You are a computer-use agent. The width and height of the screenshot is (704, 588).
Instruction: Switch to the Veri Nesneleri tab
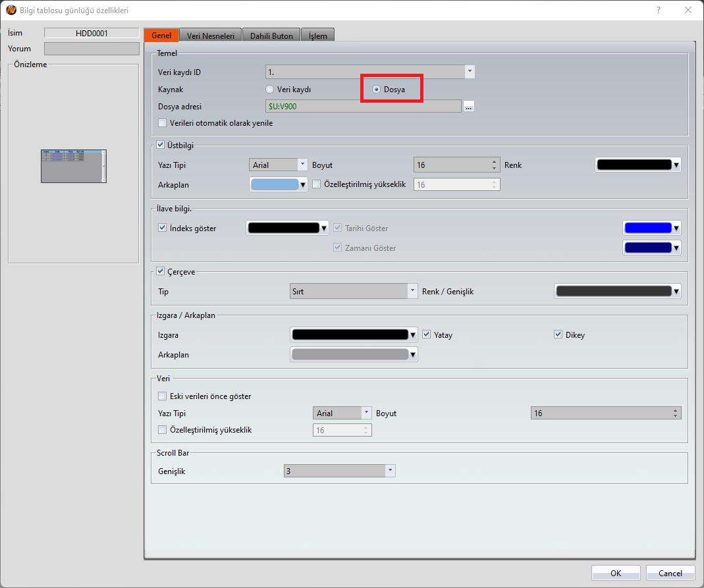click(x=211, y=36)
